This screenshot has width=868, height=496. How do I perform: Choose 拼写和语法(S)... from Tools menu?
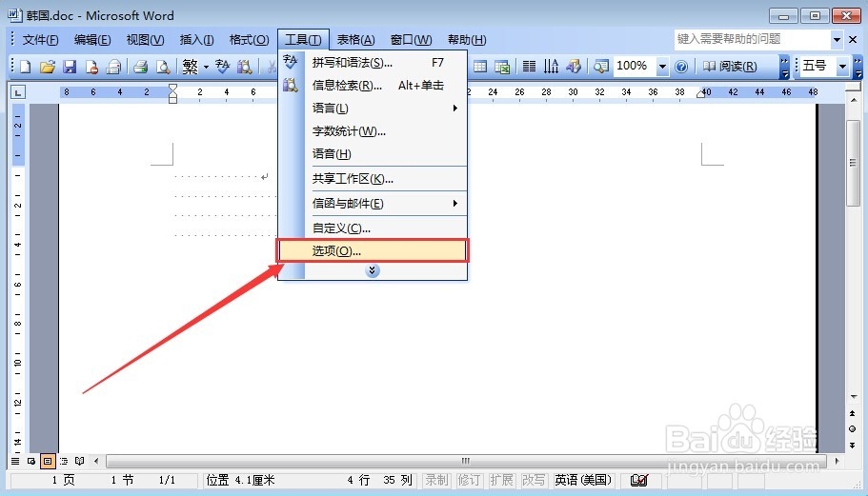(373, 63)
